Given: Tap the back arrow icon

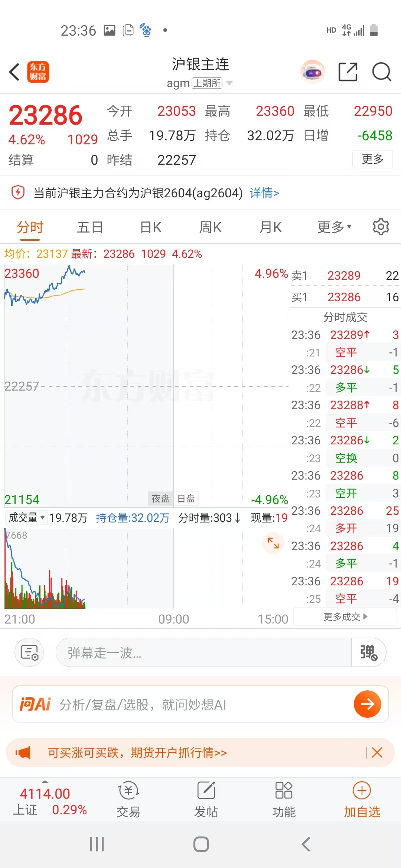Looking at the screenshot, I should pyautogui.click(x=15, y=72).
